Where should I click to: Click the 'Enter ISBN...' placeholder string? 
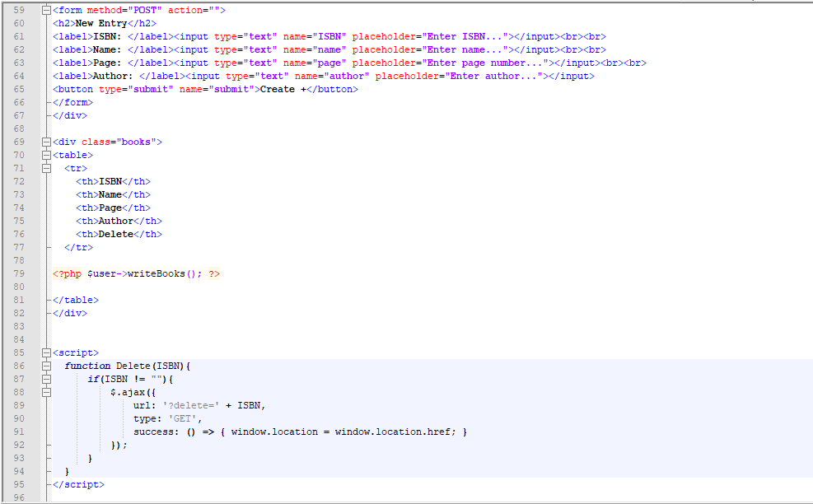[x=465, y=37]
